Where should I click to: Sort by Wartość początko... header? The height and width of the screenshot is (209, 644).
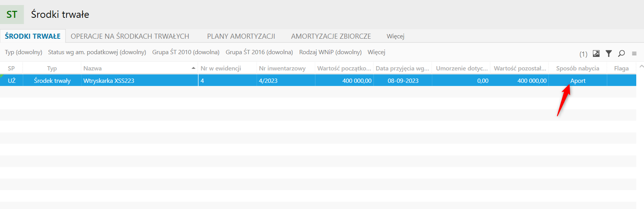click(x=344, y=68)
